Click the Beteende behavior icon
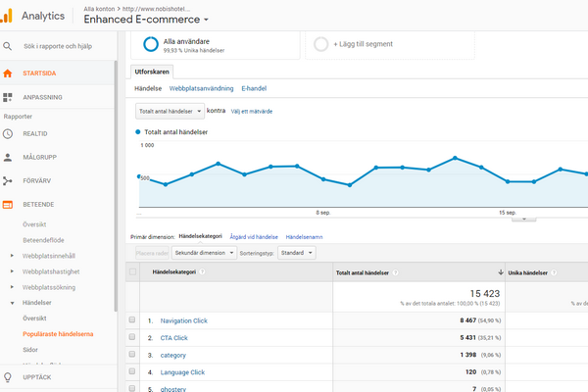This screenshot has height=392, width=588. point(8,205)
